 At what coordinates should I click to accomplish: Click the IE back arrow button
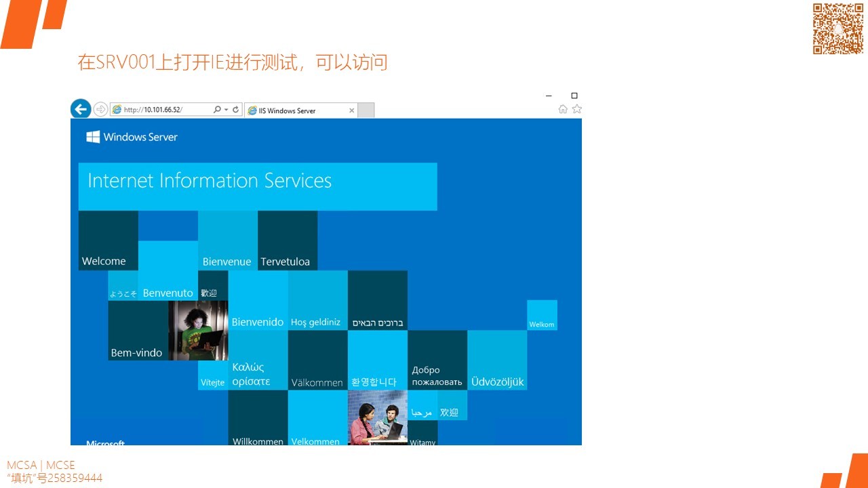coord(81,108)
